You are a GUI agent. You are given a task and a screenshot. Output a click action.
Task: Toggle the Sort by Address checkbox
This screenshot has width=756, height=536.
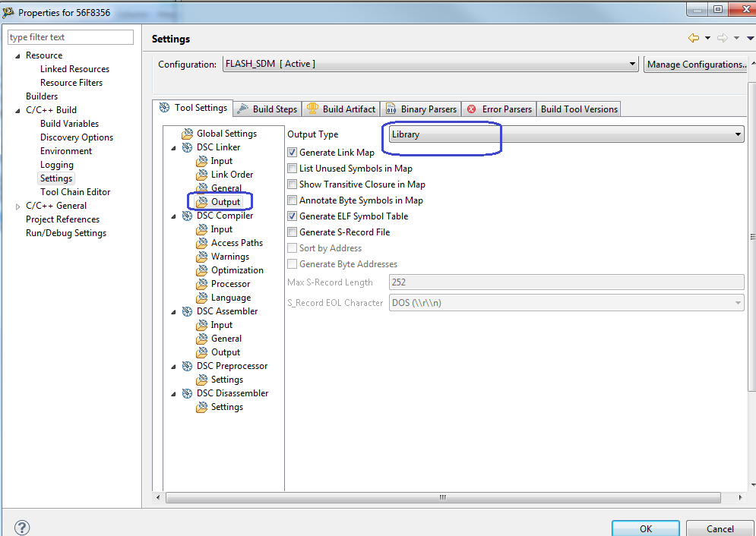293,248
